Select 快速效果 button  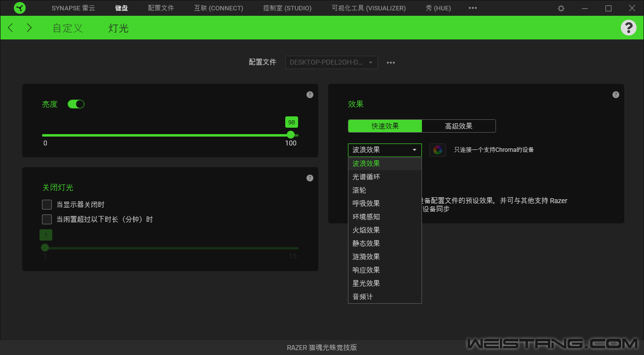(x=385, y=126)
